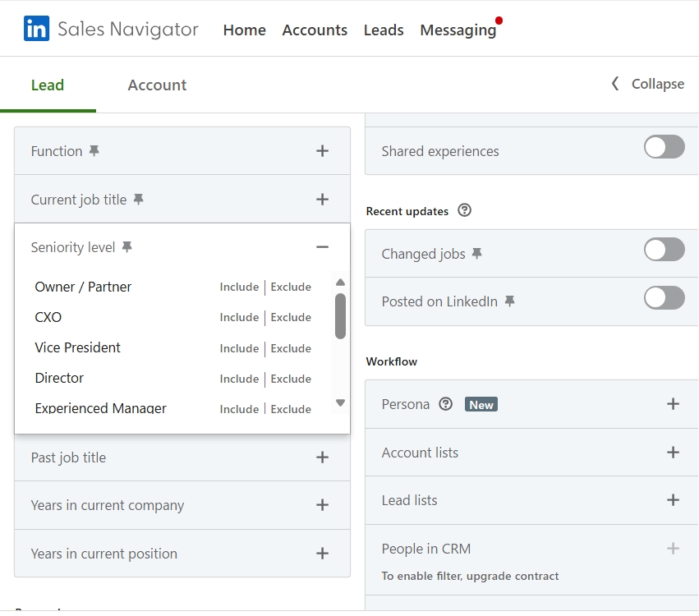Toggle the Shared experiences switch
Image resolution: width=699 pixels, height=616 pixels.
tap(664, 148)
